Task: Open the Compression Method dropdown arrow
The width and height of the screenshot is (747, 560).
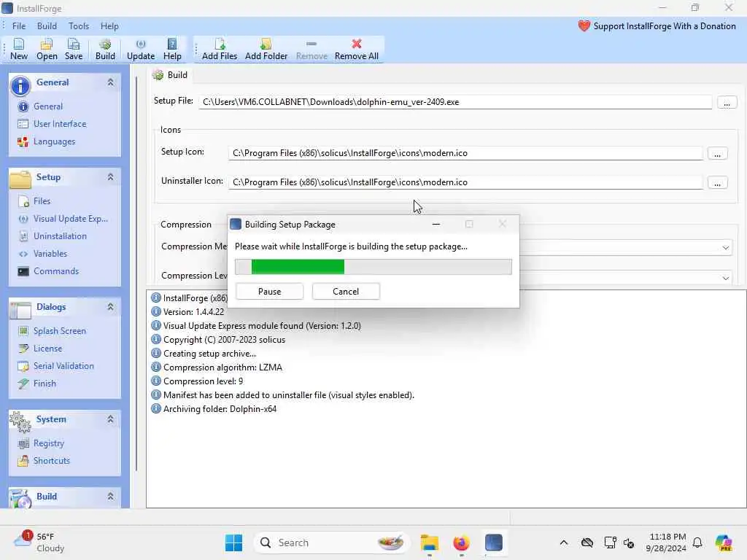Action: [x=725, y=248]
